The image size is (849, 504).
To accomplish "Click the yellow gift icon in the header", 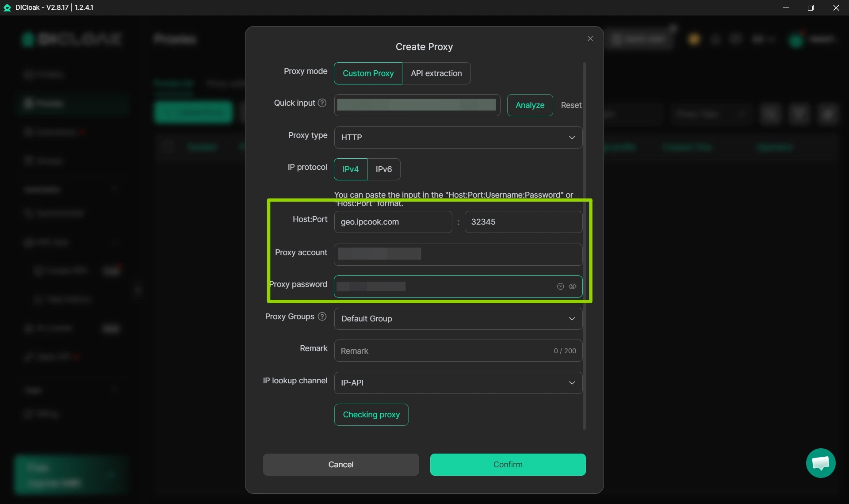I will [x=694, y=39].
